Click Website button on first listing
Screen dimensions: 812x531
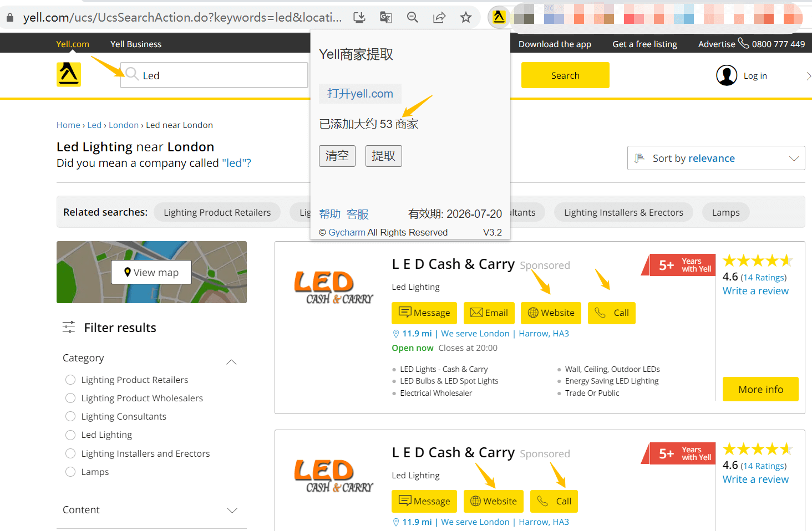point(551,313)
